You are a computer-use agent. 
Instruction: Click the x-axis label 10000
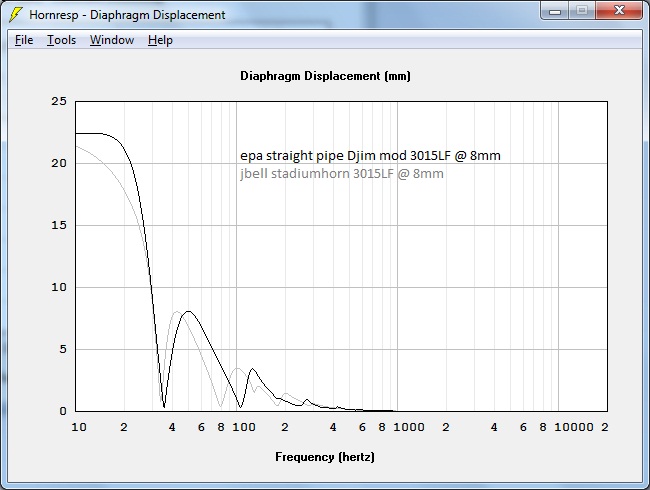point(574,427)
